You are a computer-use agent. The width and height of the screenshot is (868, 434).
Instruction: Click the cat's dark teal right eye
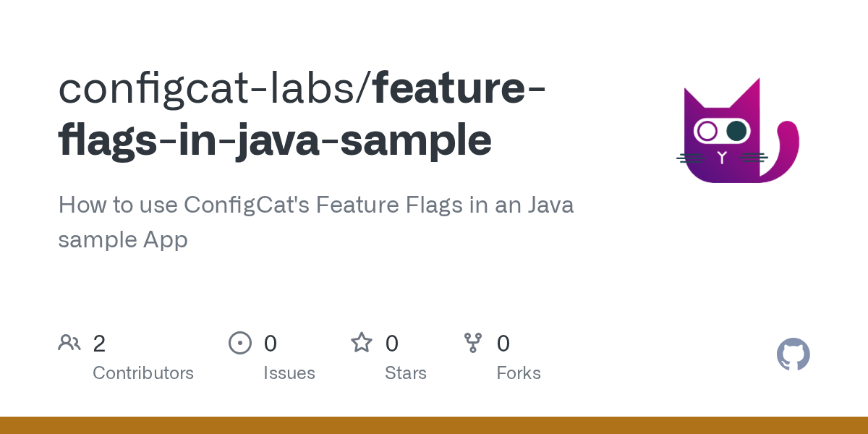tap(736, 131)
